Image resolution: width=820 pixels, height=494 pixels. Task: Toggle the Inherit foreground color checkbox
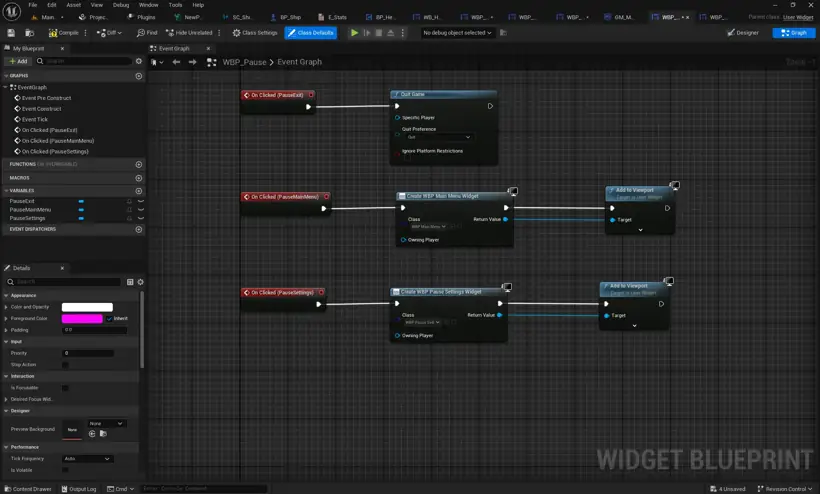coord(109,318)
